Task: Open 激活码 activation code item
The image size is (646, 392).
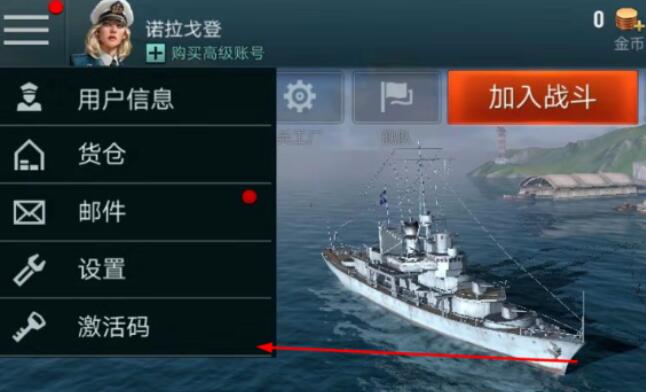Action: 136,326
